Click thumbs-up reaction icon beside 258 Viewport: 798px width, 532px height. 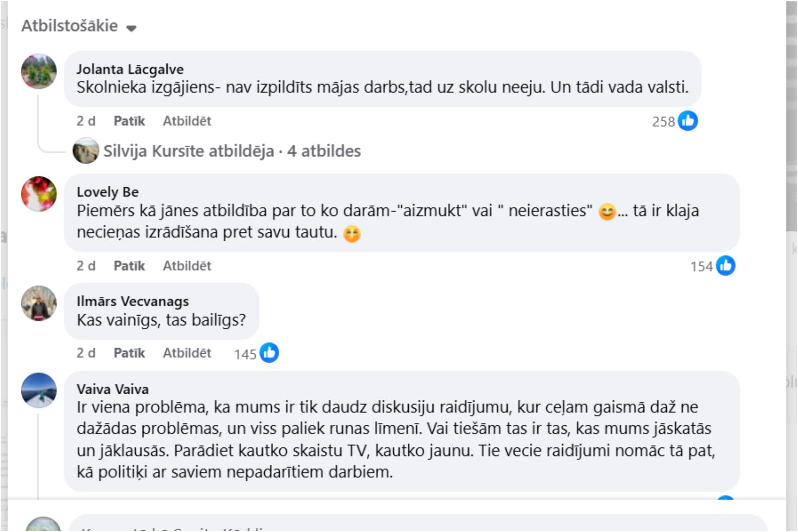click(x=688, y=121)
